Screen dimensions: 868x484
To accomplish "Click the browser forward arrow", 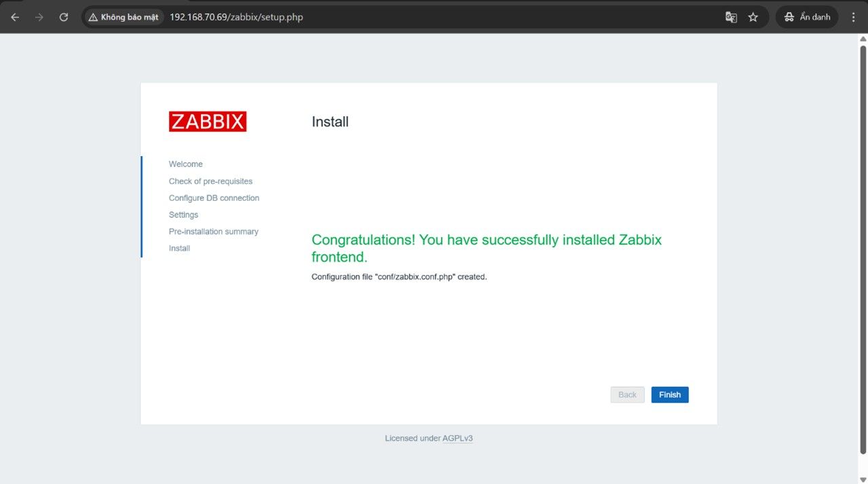I will (39, 17).
